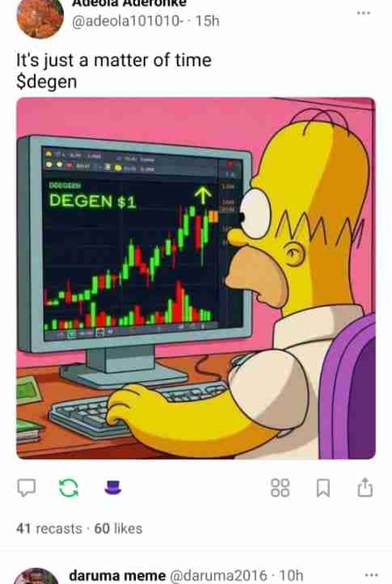The width and height of the screenshot is (392, 584).
Task: Open daruma meme's avatar picture
Action: coord(36,576)
